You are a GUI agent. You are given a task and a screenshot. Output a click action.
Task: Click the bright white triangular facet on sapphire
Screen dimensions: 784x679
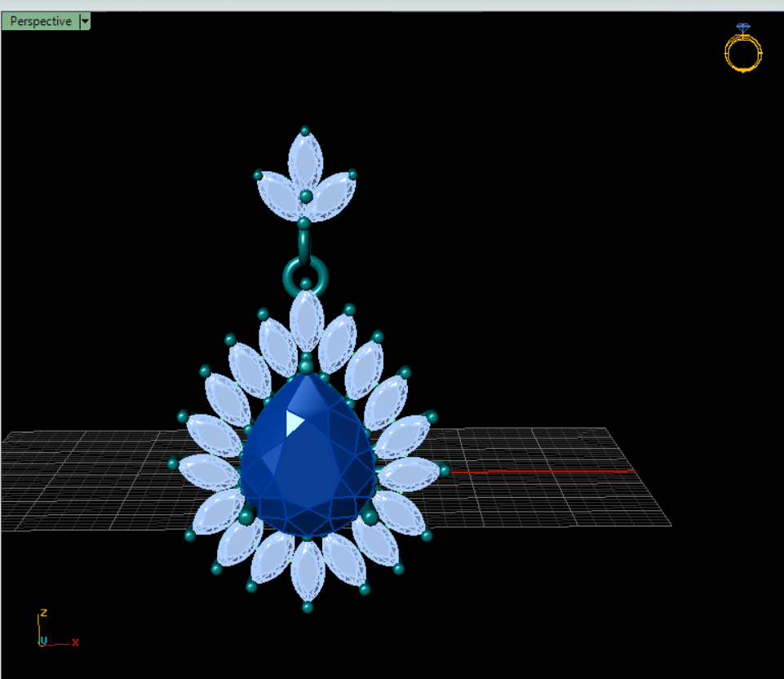point(293,422)
